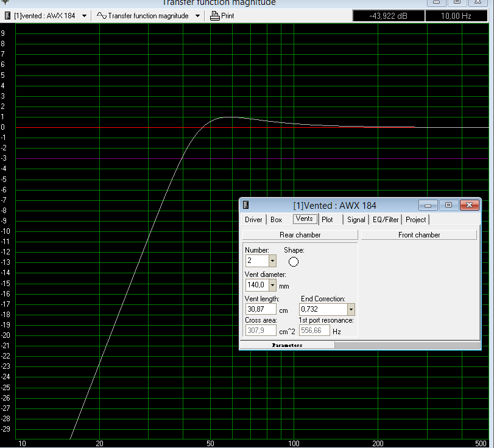Click the Vented AWX 184 dialog title icon

(246, 205)
